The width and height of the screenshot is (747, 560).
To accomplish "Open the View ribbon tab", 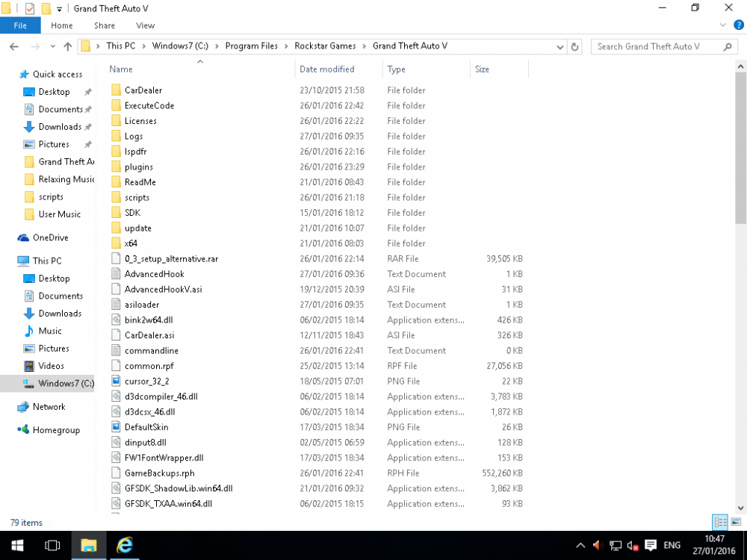I will (x=146, y=25).
